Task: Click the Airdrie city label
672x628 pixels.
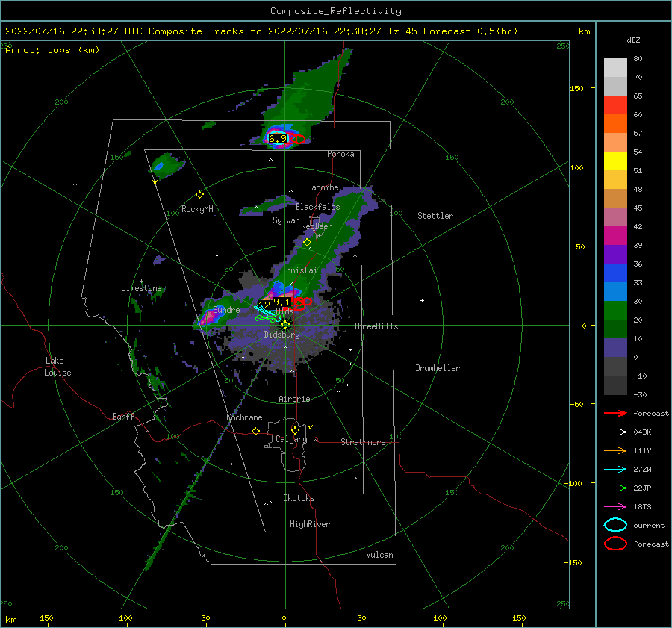Action: coord(294,399)
